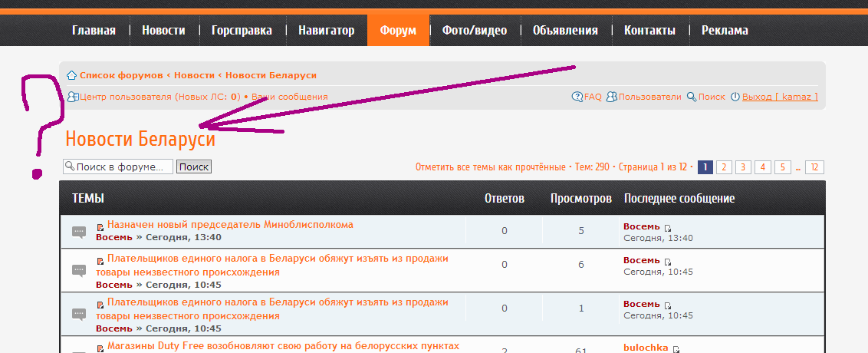Click the FAQ question mark icon
The width and height of the screenshot is (868, 353).
point(577,97)
